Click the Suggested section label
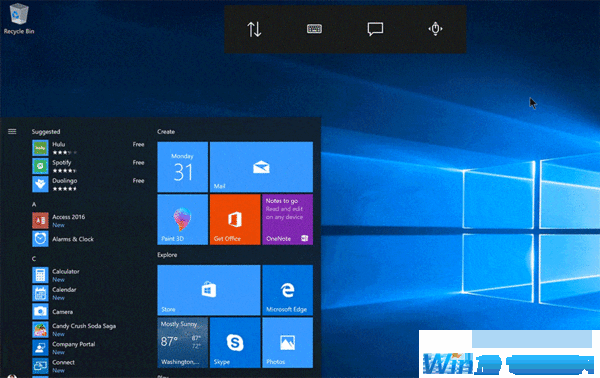 pyautogui.click(x=46, y=132)
